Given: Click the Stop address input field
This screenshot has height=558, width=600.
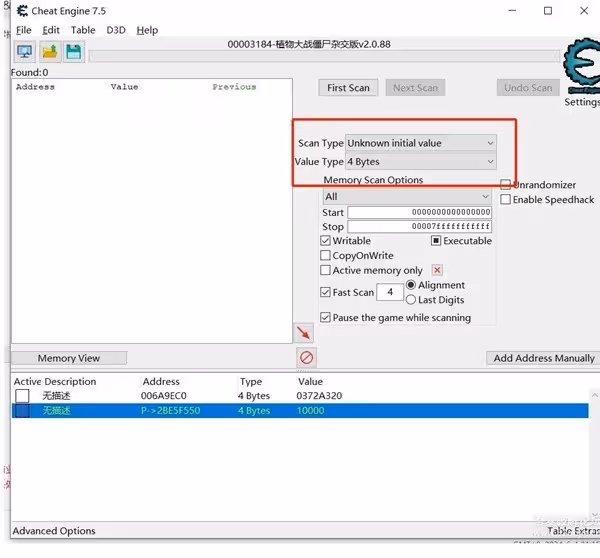Looking at the screenshot, I should (419, 226).
